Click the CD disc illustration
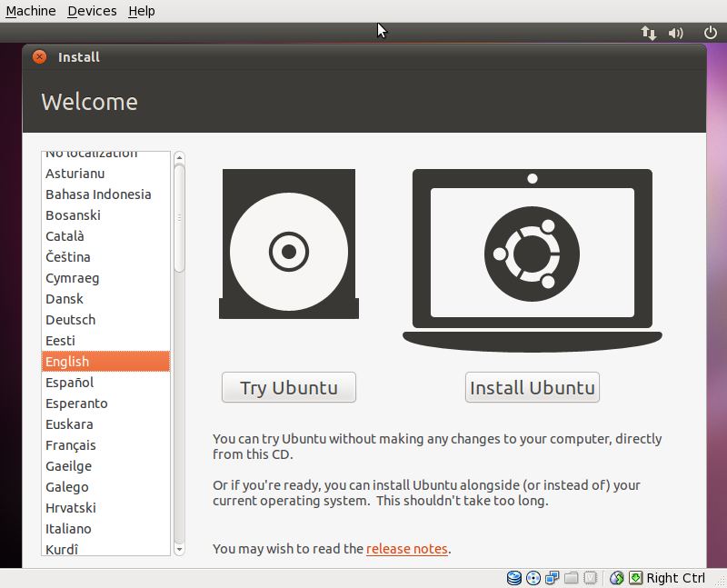The image size is (727, 588). 289,244
